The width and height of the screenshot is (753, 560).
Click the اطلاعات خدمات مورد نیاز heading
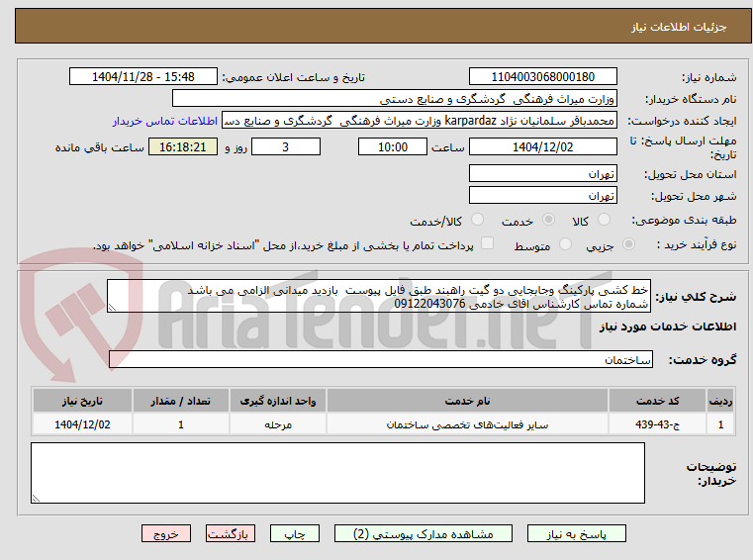click(x=668, y=327)
